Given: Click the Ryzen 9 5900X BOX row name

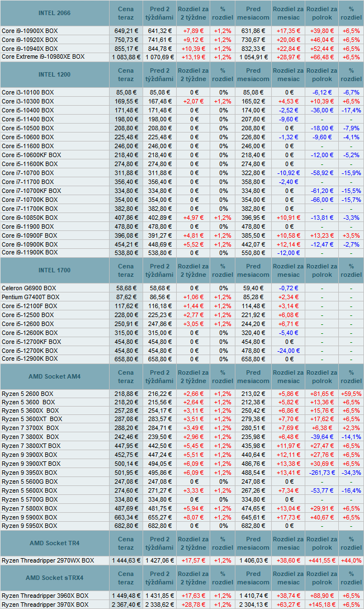Looking at the screenshot, I should 29,517.
